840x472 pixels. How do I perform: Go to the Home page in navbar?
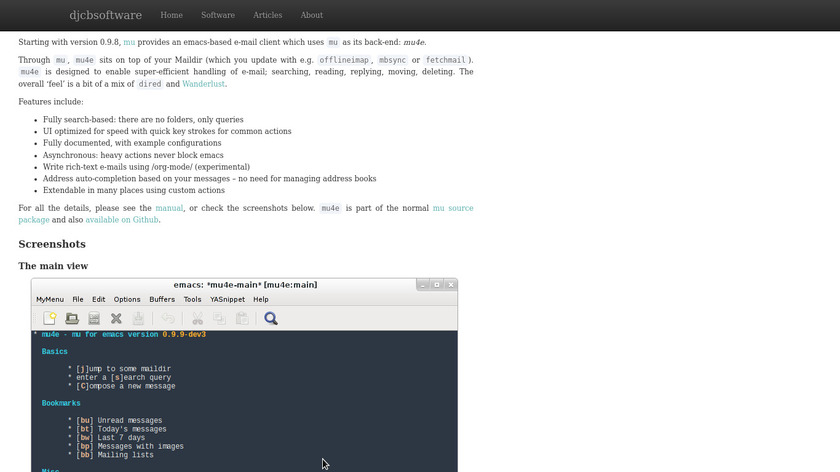click(171, 15)
